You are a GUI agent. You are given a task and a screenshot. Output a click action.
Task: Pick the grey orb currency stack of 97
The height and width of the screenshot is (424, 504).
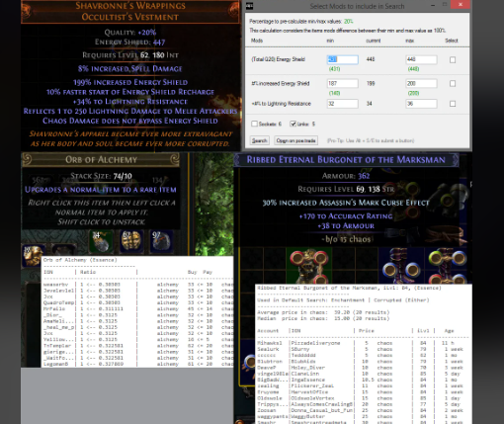point(162,241)
